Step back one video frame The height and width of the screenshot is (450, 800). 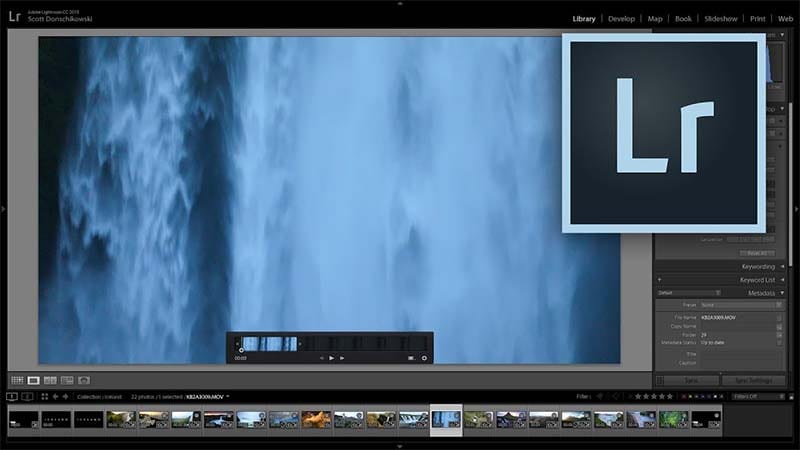321,358
